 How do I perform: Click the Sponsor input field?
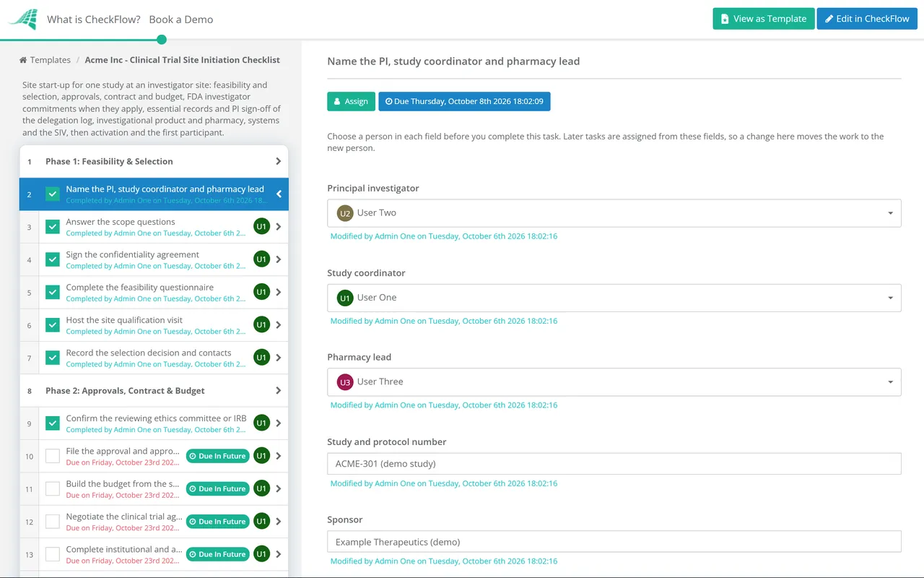pos(614,542)
